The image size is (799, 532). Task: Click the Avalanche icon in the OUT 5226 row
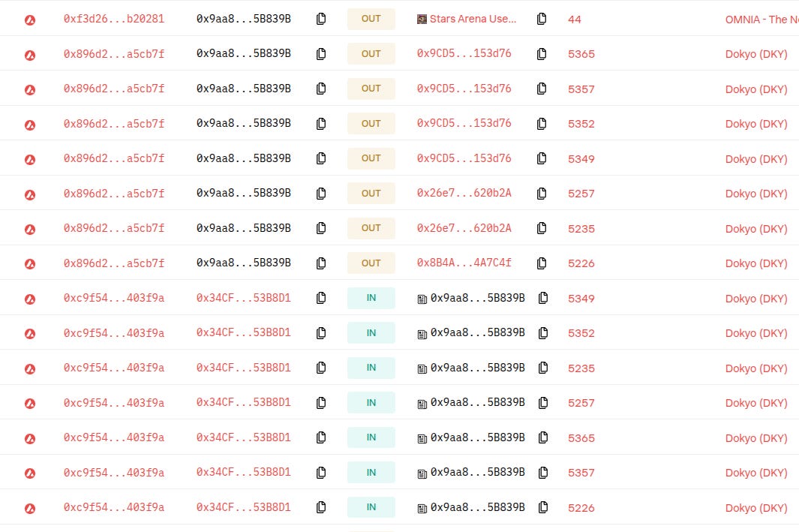pos(30,264)
